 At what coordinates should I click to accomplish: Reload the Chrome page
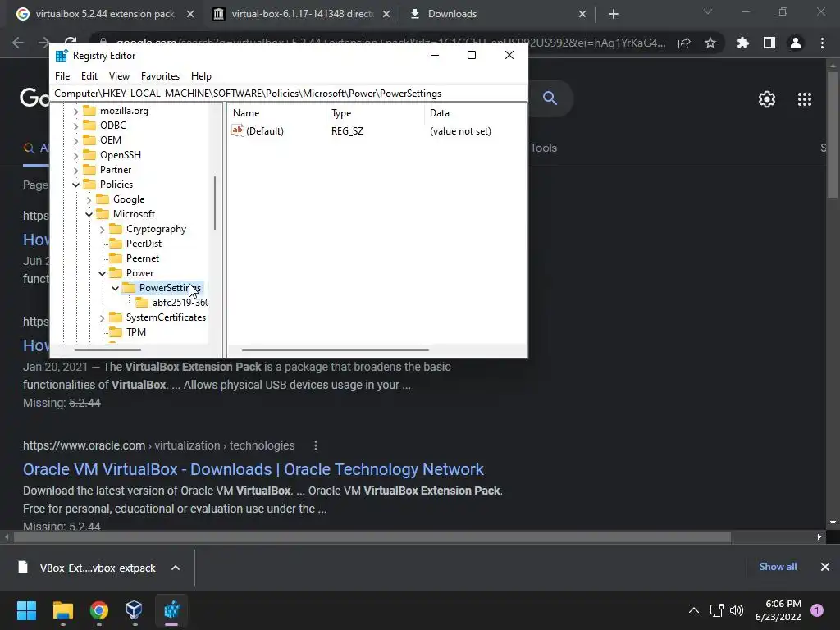click(x=71, y=41)
